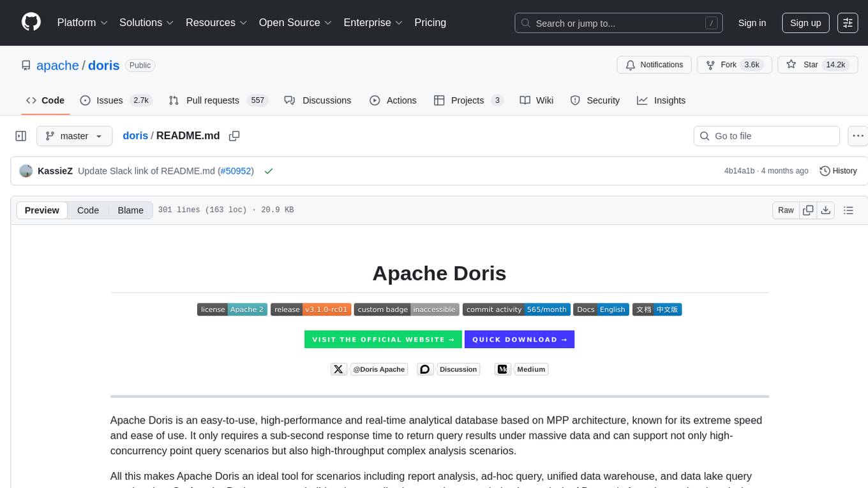Open the Pull requests tab
Screen dimensions: 868x488
tap(218, 100)
